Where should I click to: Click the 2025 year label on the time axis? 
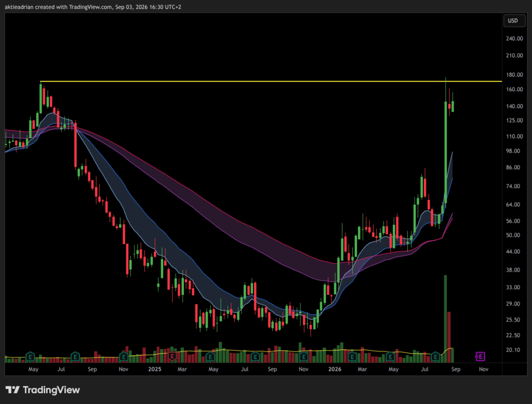[x=155, y=369]
